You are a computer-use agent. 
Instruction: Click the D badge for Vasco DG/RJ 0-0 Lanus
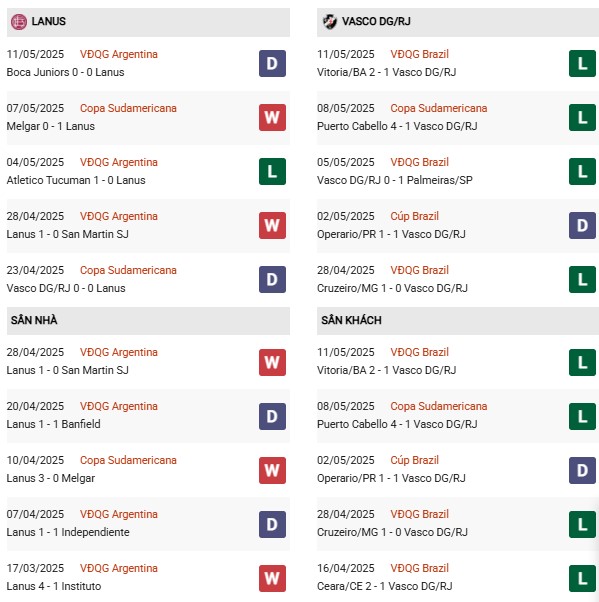tap(272, 280)
